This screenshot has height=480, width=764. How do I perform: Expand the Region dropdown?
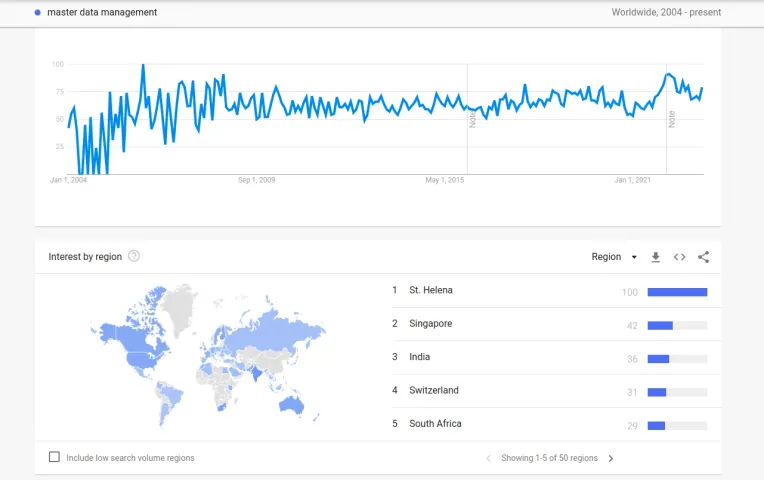coord(614,257)
